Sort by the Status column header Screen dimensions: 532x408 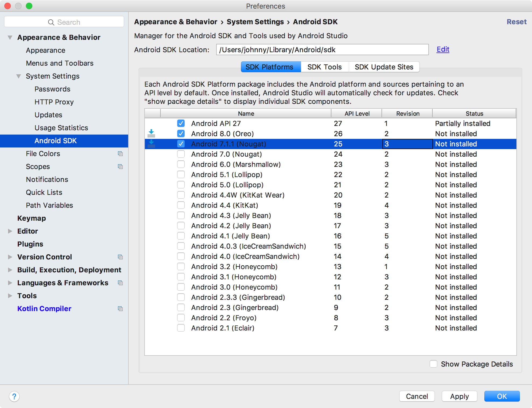(x=474, y=114)
